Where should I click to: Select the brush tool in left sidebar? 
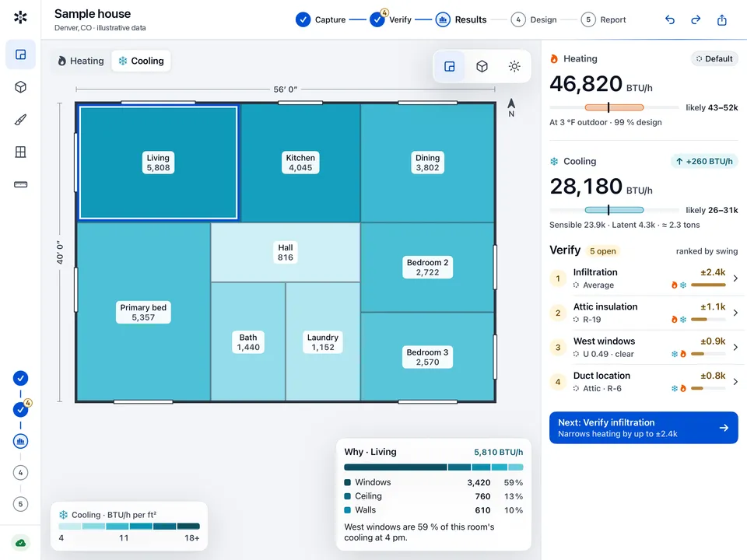[x=20, y=120]
